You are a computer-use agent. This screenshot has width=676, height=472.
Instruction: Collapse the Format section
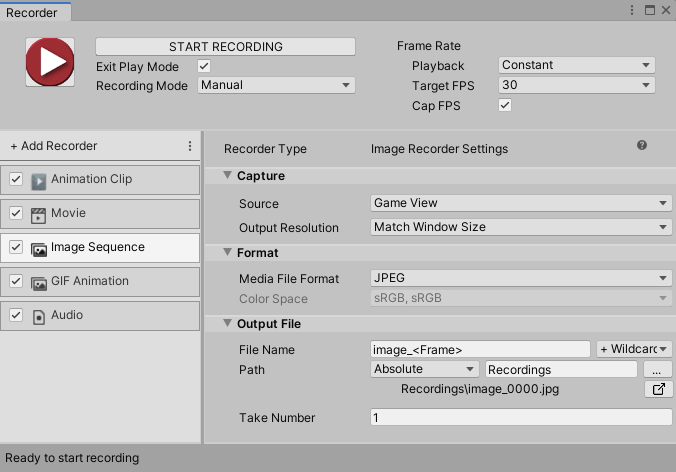227,252
